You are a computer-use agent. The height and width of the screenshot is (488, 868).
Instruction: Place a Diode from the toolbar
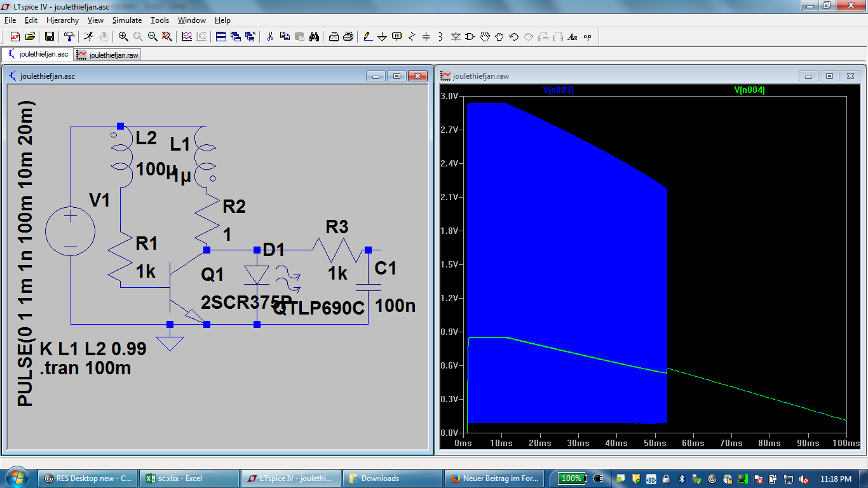tap(456, 37)
